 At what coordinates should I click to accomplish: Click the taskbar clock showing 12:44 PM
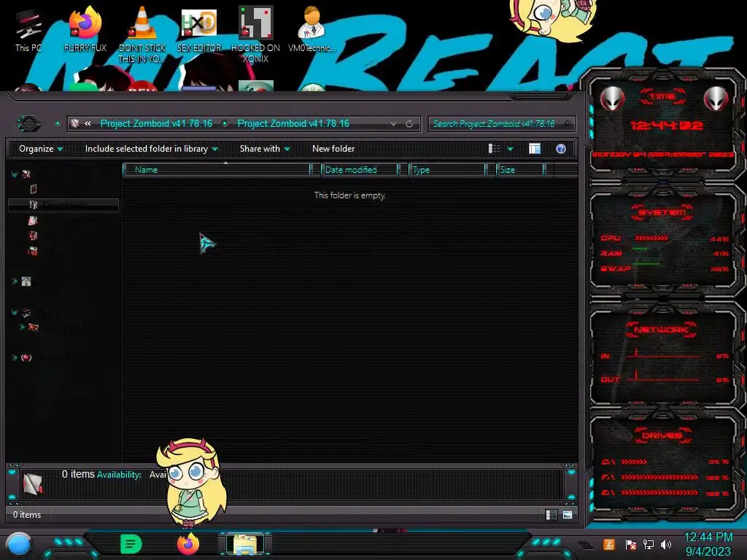pos(708,544)
